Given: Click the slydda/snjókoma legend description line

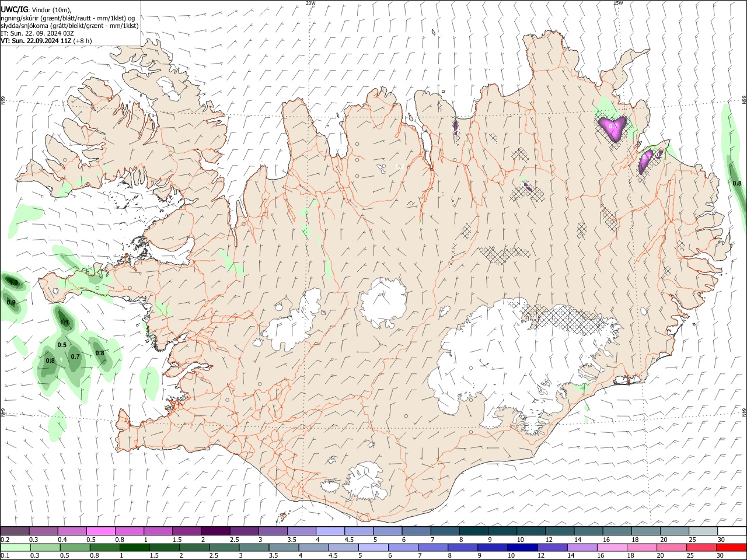Looking at the screenshot, I should pos(69,26).
